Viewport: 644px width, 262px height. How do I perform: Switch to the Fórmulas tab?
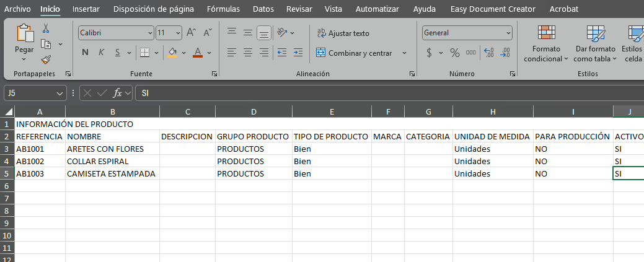tap(223, 9)
